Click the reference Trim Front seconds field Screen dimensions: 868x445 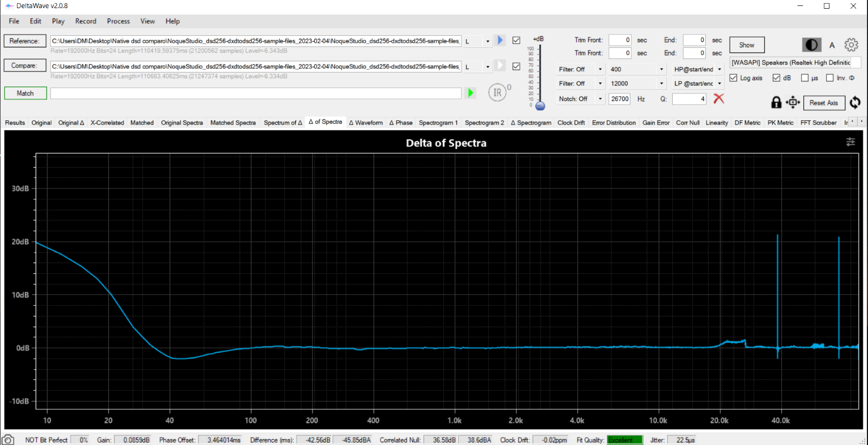(620, 40)
